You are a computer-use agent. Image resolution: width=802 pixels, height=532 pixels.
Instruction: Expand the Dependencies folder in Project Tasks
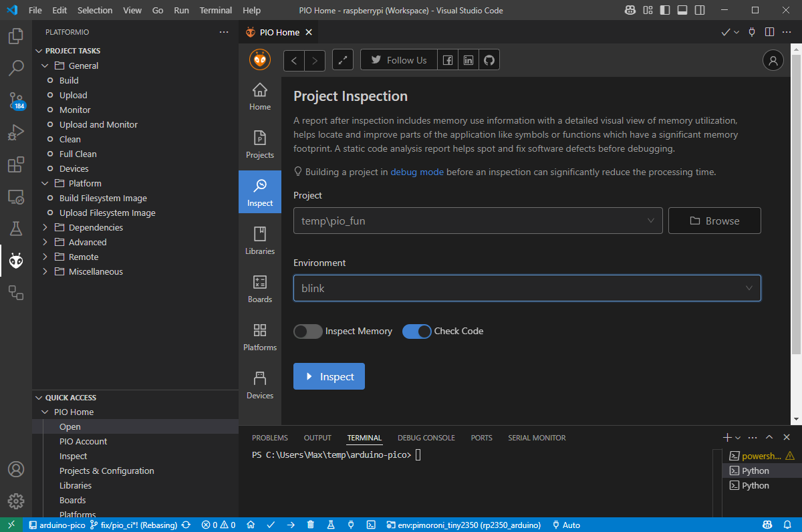[96, 227]
